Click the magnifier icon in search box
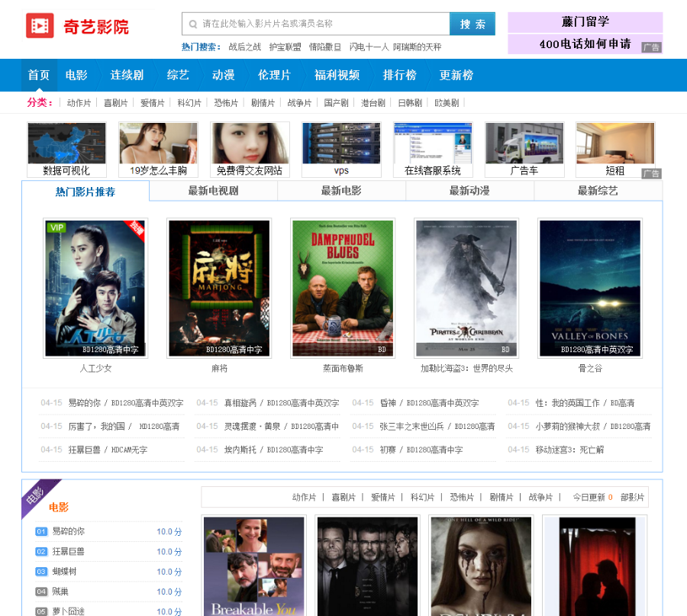Image resolution: width=687 pixels, height=616 pixels. click(193, 24)
